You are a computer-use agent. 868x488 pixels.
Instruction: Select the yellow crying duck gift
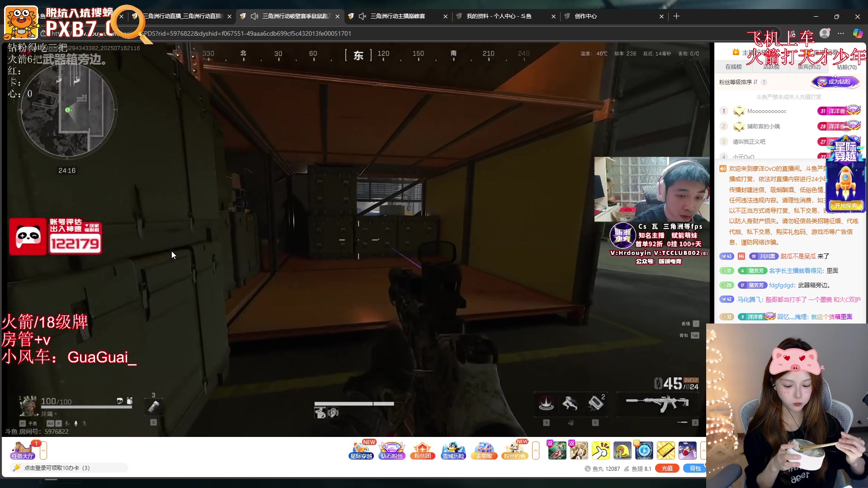[622, 450]
